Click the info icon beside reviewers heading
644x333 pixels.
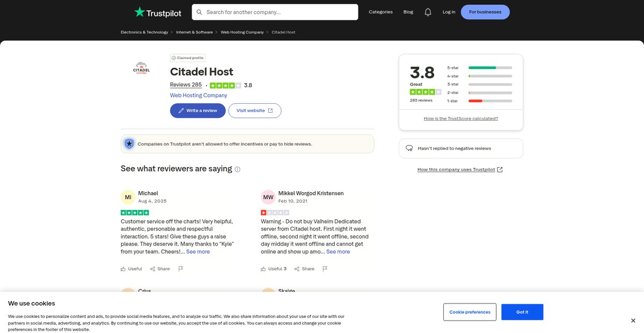pyautogui.click(x=237, y=169)
